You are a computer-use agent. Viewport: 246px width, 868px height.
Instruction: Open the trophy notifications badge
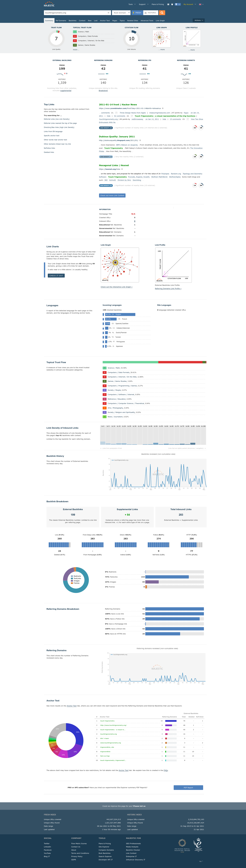click(178, 4)
